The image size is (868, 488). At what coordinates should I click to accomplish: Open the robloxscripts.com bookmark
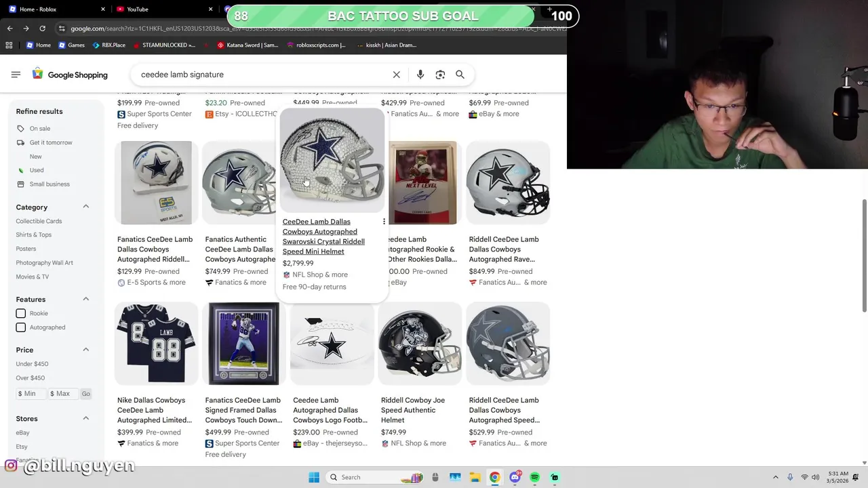[x=316, y=45]
